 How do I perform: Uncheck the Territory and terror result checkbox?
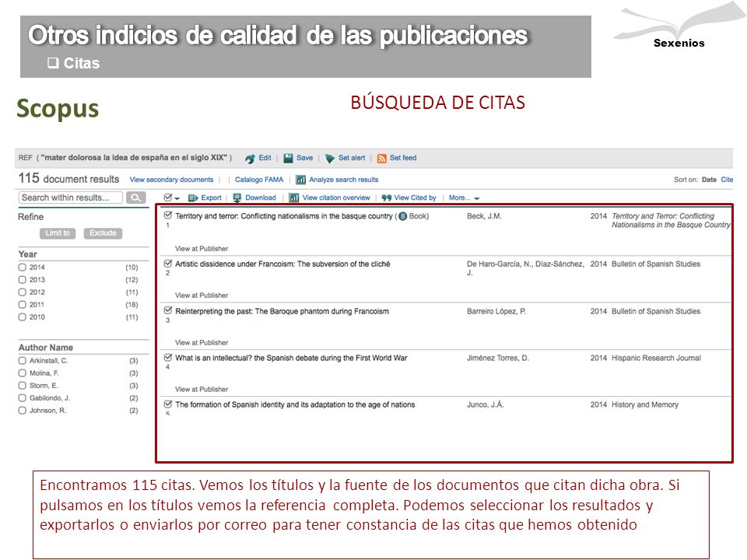(x=168, y=215)
